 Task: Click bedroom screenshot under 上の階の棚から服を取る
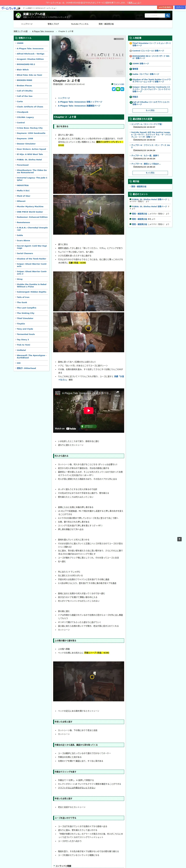[x=89, y=681]
